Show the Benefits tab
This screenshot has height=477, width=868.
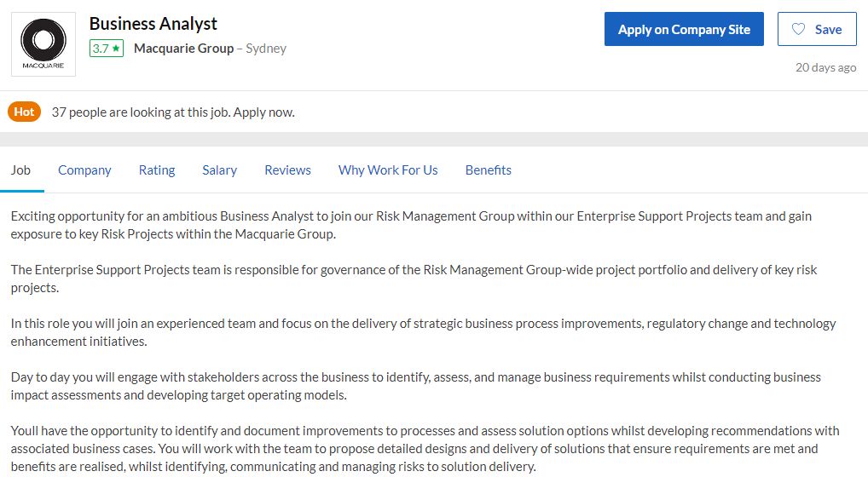pos(489,170)
